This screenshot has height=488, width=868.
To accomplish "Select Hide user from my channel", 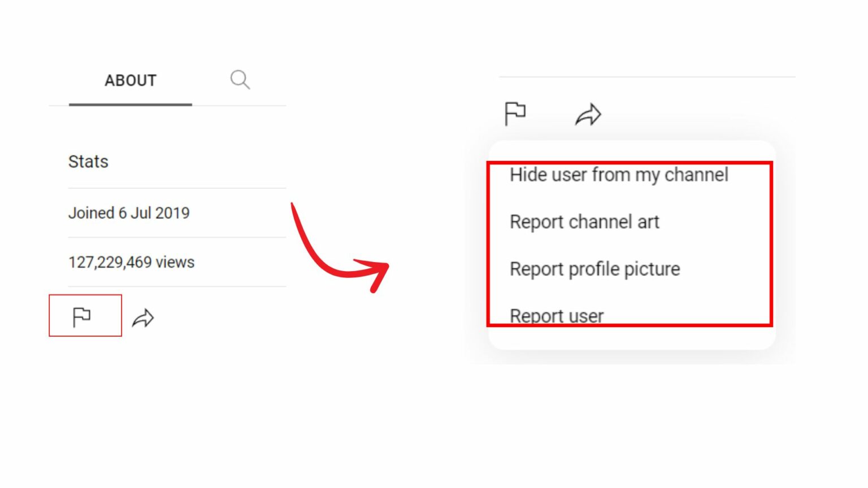I will click(619, 175).
